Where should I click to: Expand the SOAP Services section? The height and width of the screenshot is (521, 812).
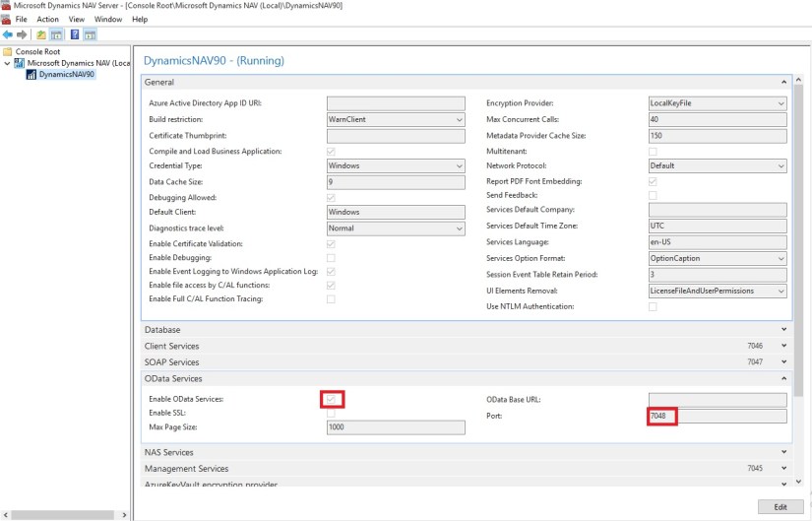467,361
